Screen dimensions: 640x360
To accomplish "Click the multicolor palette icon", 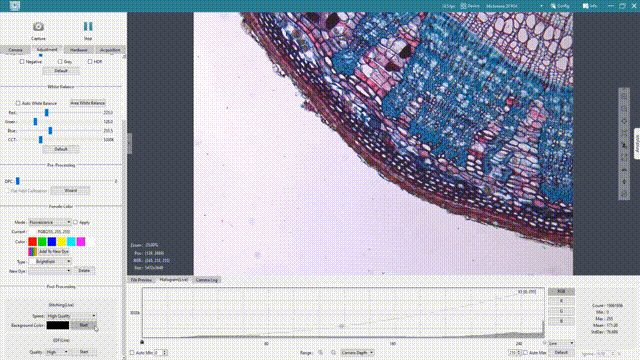I will point(32,252).
